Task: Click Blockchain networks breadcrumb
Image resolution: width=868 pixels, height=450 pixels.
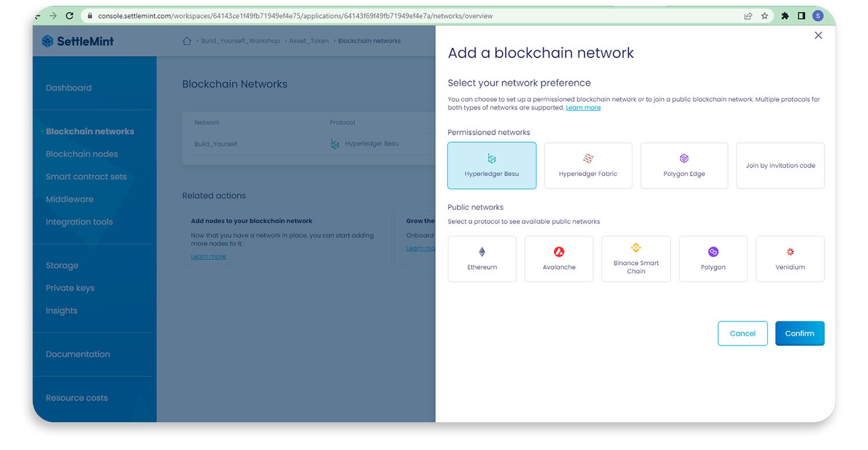Action: [369, 41]
